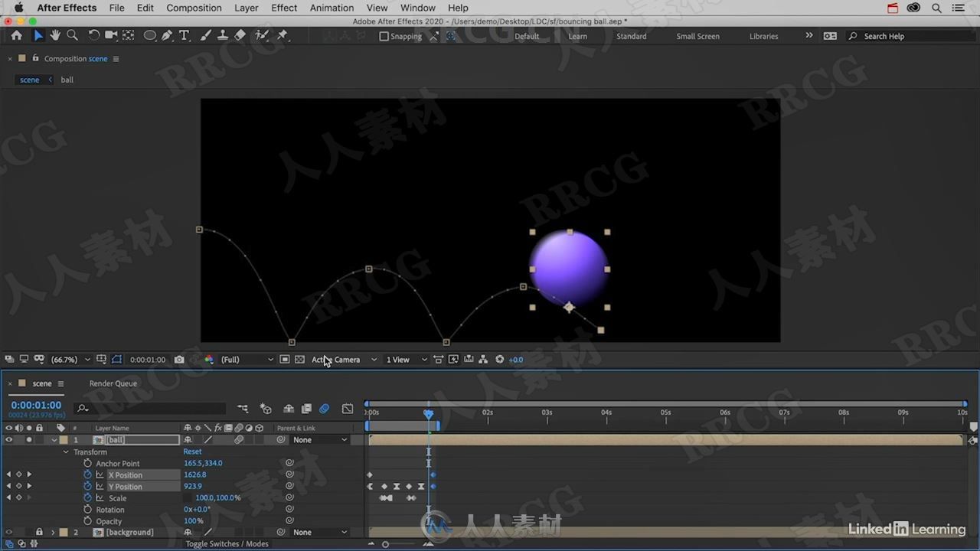Image resolution: width=980 pixels, height=551 pixels.
Task: Select the Pen tool
Action: pos(167,35)
